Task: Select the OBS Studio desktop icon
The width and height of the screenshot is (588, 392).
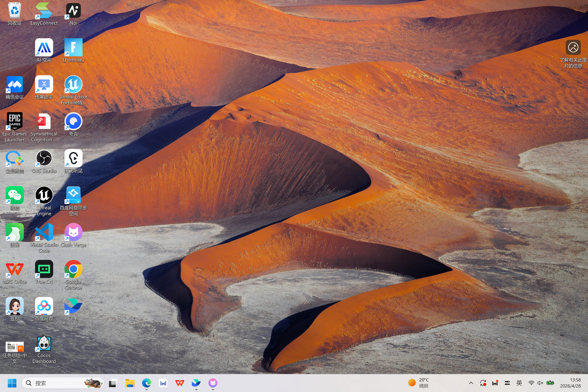Action: pyautogui.click(x=44, y=162)
